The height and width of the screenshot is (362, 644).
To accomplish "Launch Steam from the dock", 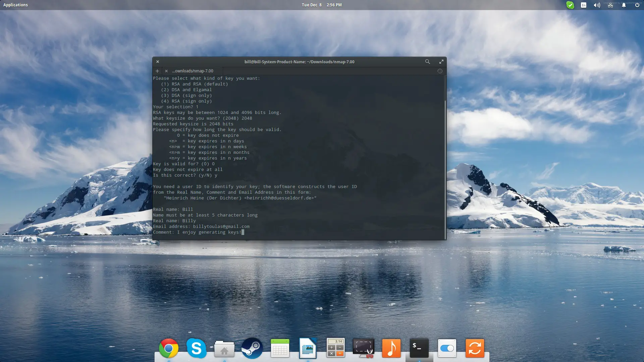I will click(x=252, y=348).
